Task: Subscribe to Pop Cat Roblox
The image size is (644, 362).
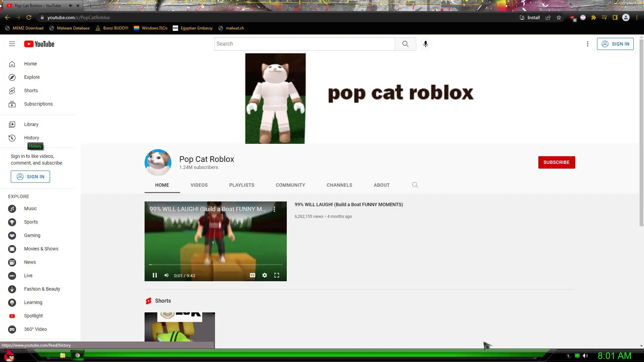Action: [556, 162]
